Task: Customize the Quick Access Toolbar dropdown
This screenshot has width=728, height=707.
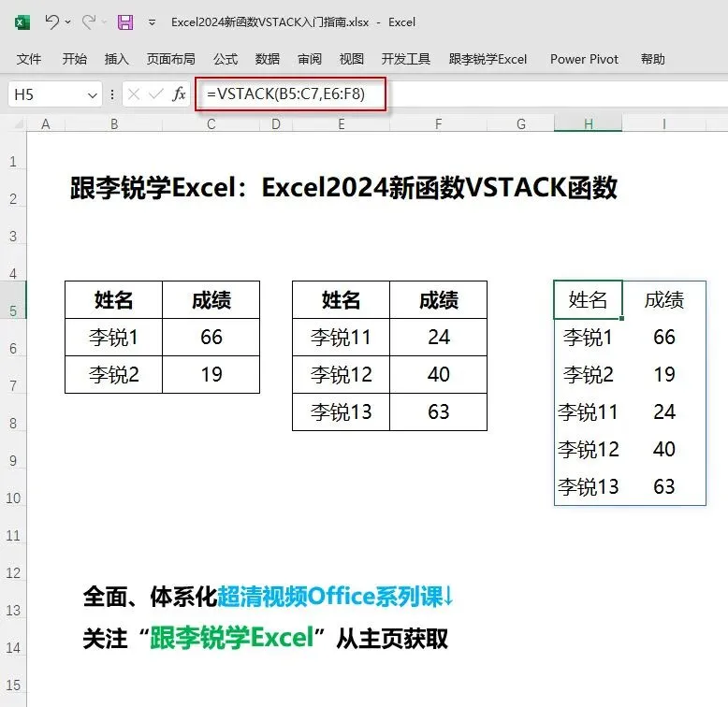Action: [152, 22]
